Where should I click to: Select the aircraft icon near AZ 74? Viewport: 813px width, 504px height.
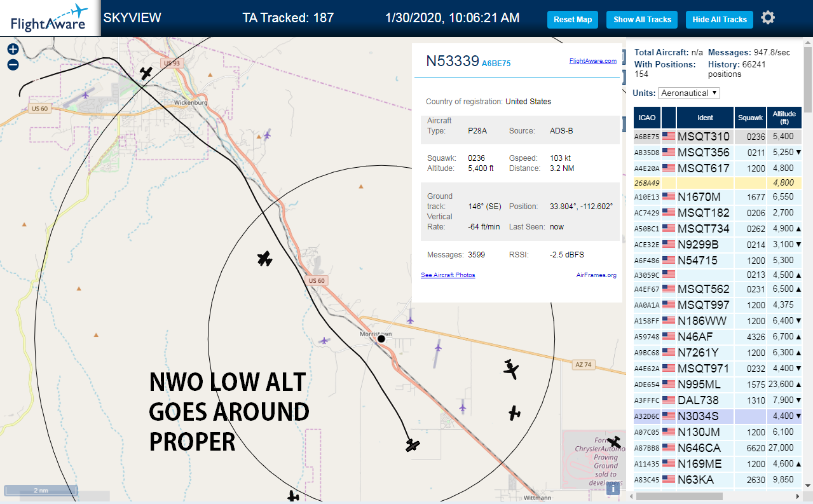coord(511,369)
